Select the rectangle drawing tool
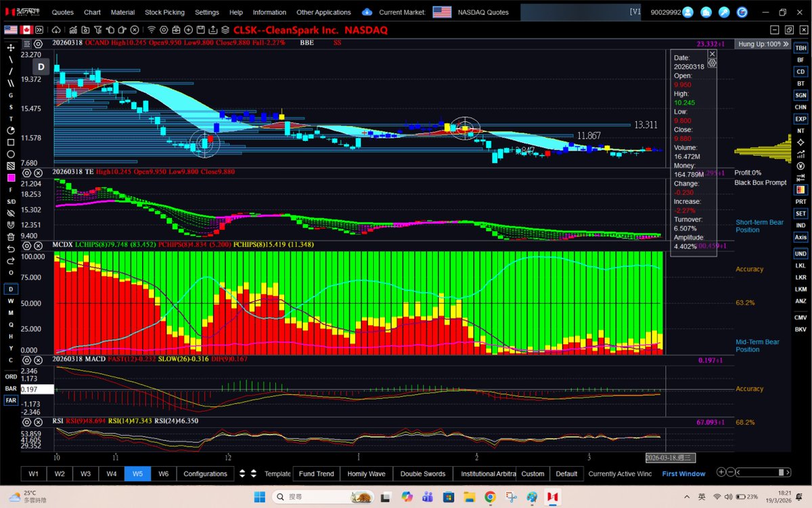812x508 pixels. point(11,142)
